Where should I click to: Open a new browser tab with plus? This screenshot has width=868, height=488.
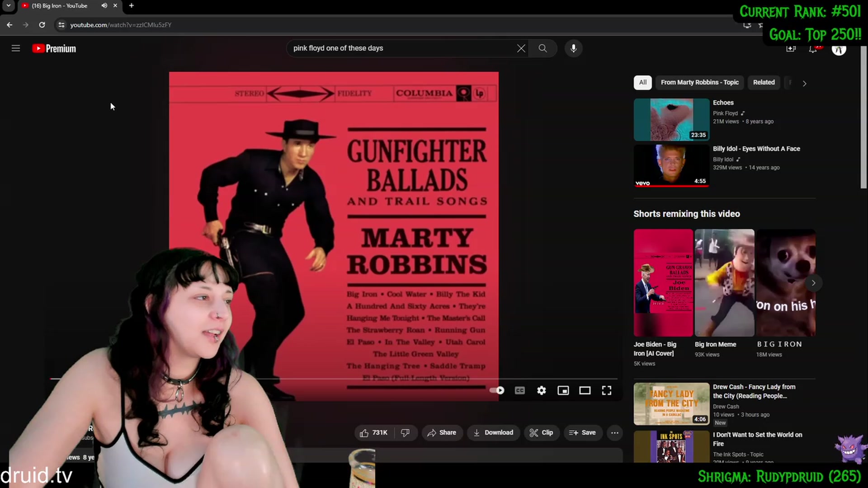point(132,5)
